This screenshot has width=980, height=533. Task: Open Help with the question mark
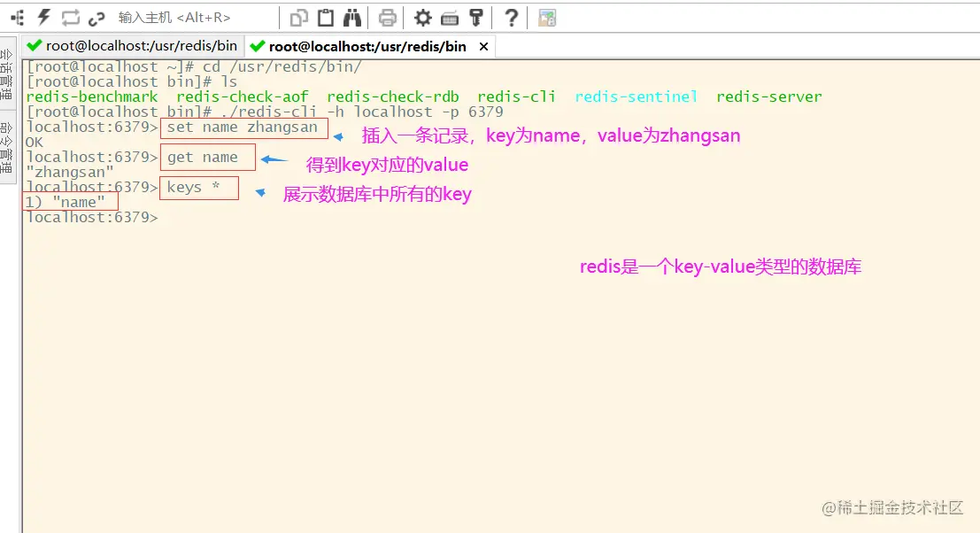click(x=512, y=18)
